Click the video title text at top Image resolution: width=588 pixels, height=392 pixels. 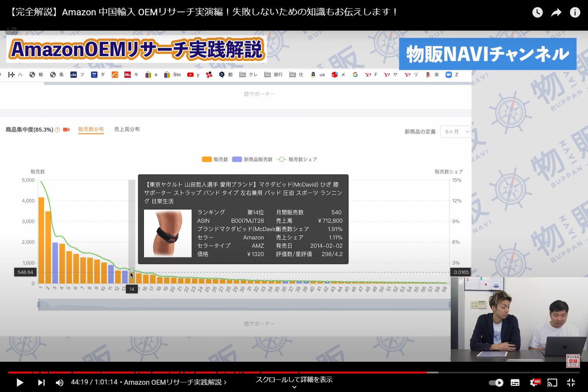click(x=203, y=12)
